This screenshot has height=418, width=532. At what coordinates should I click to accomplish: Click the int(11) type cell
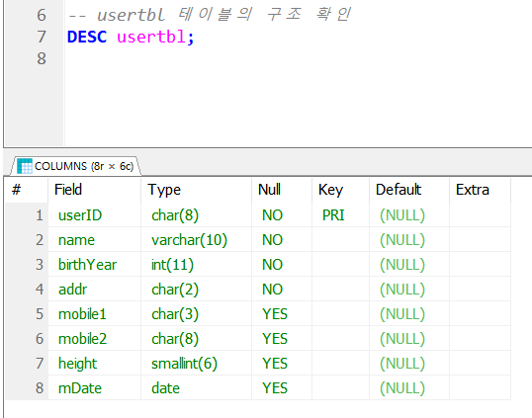pos(196,265)
